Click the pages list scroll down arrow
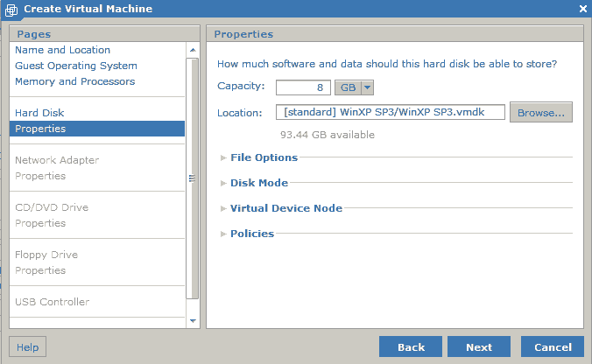The image size is (592, 364). [193, 321]
